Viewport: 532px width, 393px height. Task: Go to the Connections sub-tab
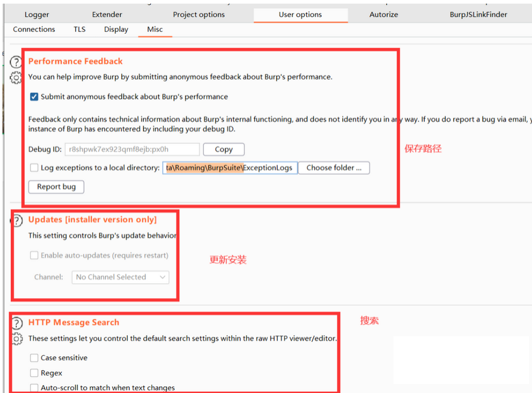(34, 30)
